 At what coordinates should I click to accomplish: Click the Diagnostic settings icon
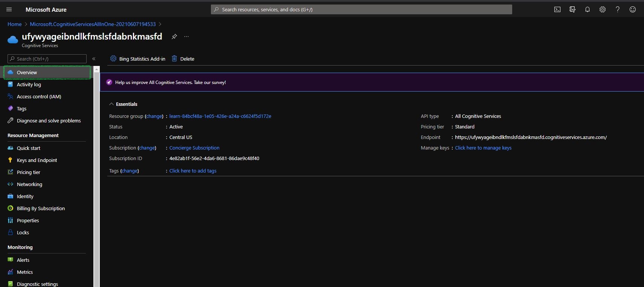[x=11, y=284]
